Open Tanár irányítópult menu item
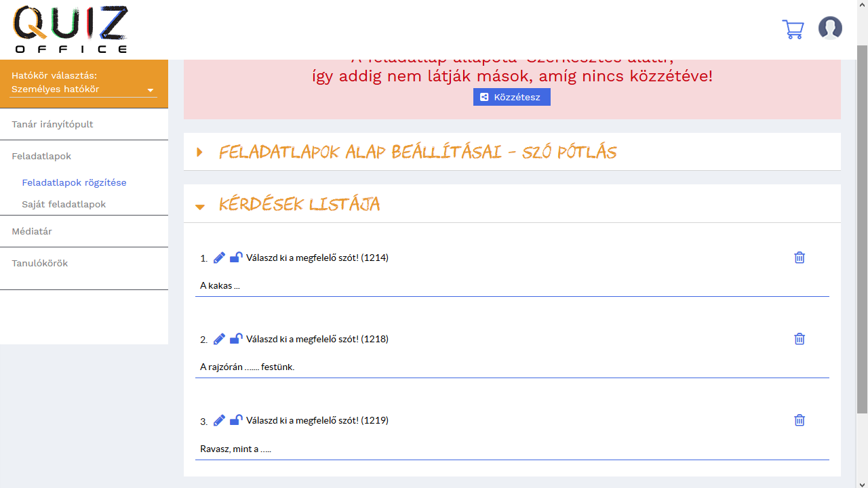Screen dimensions: 868x488 tap(52, 124)
